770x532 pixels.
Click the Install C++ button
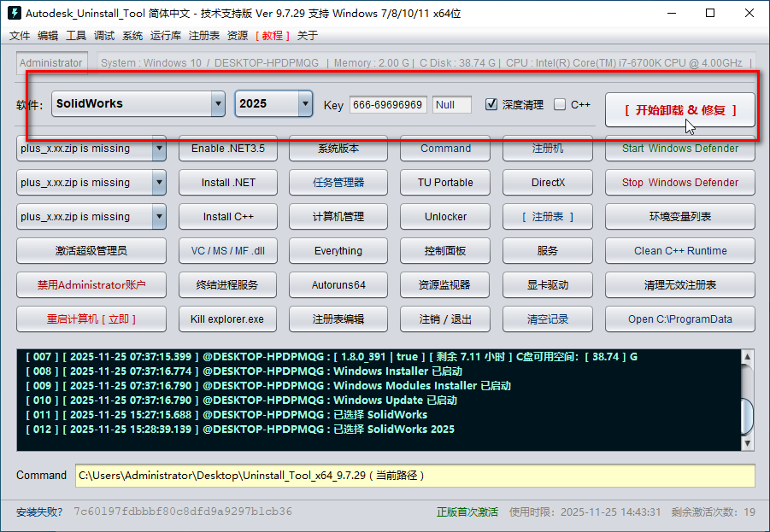click(228, 216)
